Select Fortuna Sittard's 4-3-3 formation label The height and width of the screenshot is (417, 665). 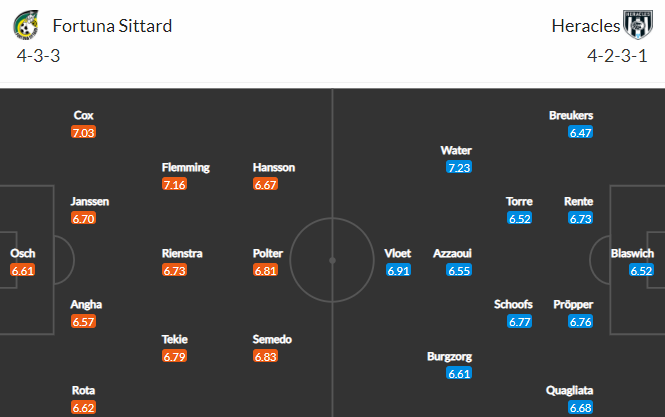pos(39,56)
